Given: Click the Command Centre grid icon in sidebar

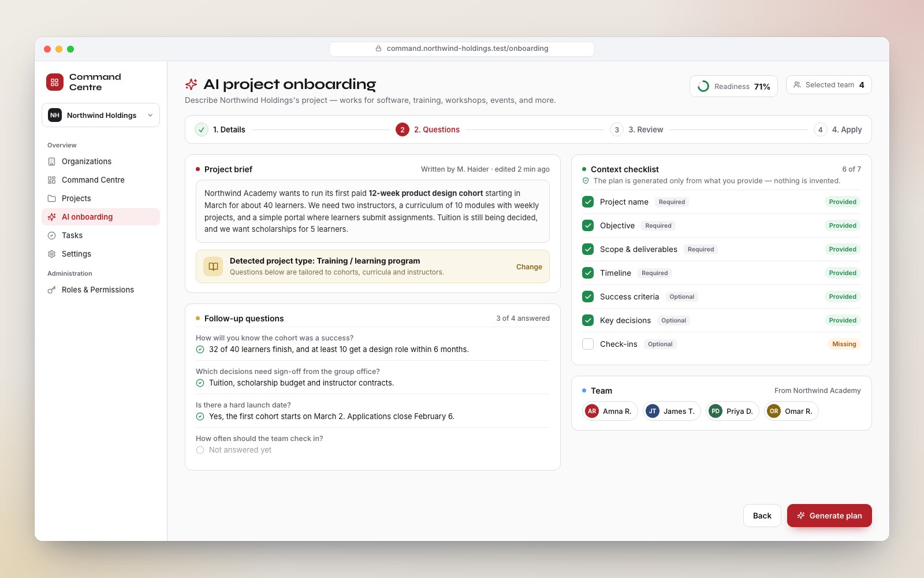Looking at the screenshot, I should coord(51,180).
